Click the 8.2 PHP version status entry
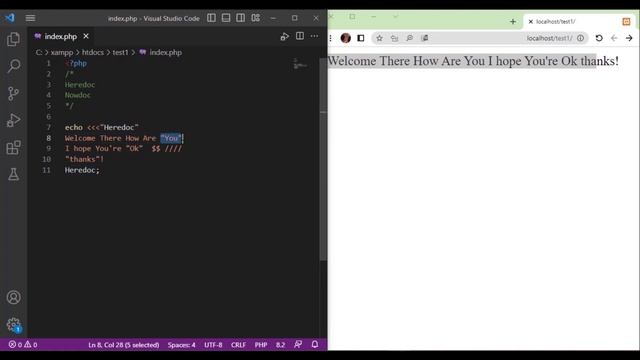The height and width of the screenshot is (360, 640). (280, 345)
